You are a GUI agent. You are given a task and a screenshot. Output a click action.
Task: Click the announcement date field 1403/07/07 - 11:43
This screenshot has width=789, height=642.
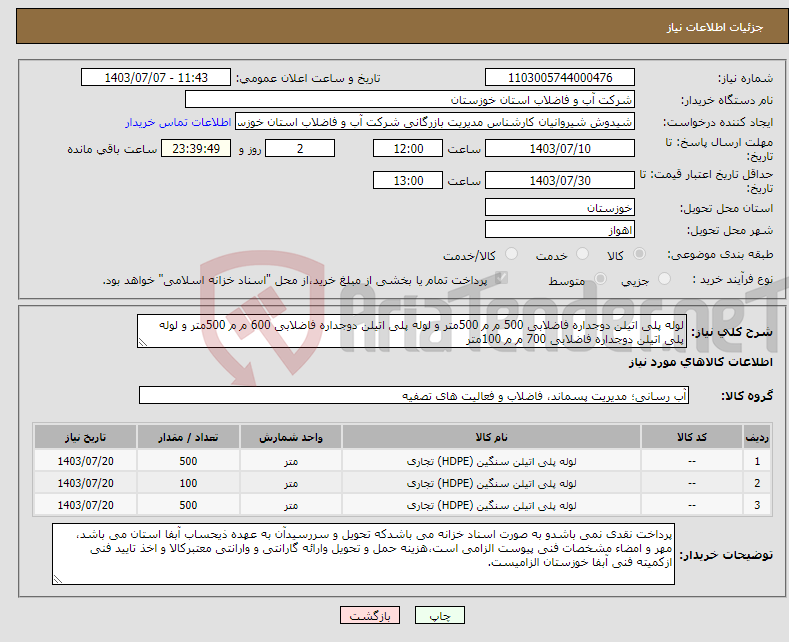click(x=155, y=77)
